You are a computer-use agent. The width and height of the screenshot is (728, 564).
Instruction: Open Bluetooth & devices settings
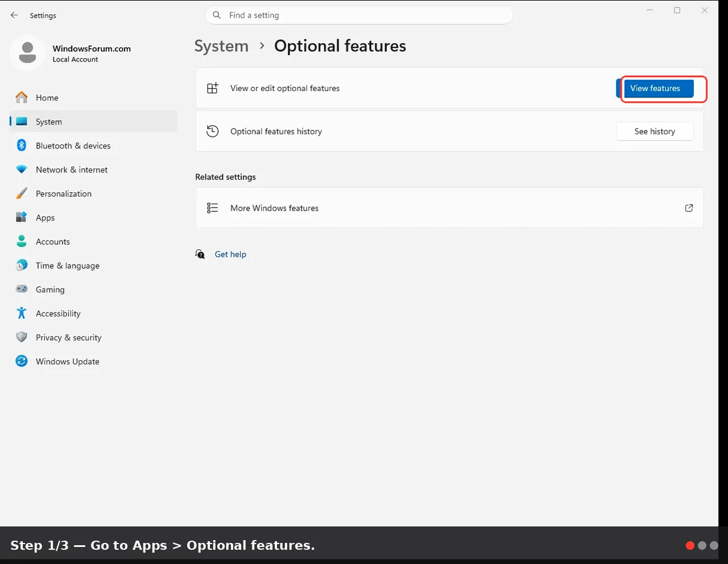point(93,146)
